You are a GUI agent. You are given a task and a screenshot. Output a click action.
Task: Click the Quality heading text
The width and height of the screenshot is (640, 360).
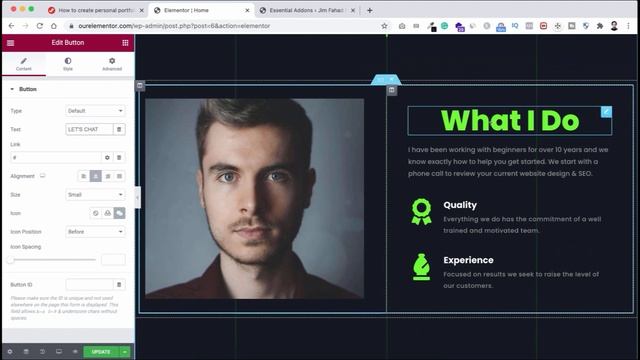pyautogui.click(x=460, y=205)
